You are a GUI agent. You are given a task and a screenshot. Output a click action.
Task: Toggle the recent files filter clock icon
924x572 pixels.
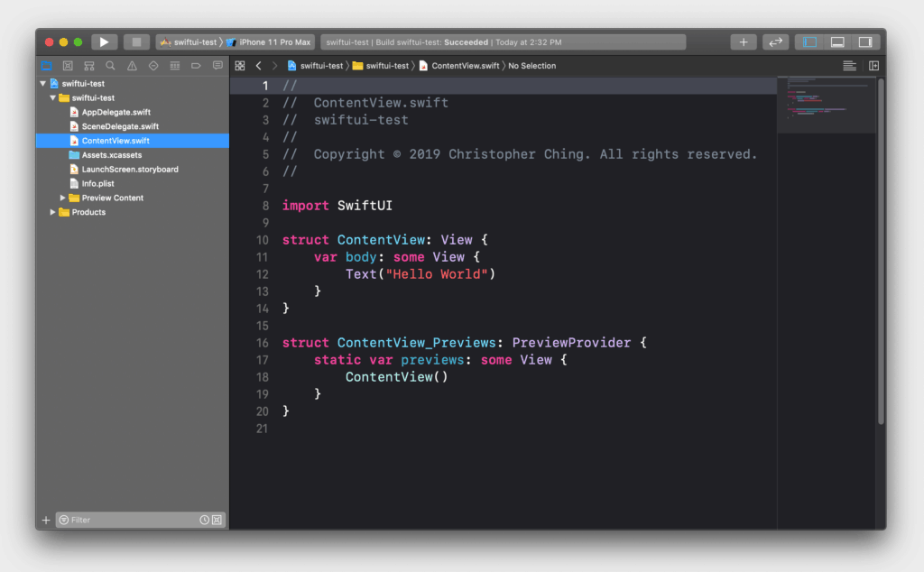pos(204,520)
